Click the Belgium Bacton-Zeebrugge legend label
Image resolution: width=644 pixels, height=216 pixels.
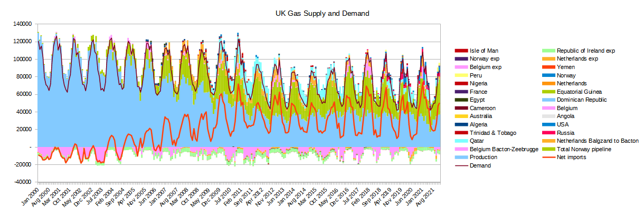tap(504, 149)
